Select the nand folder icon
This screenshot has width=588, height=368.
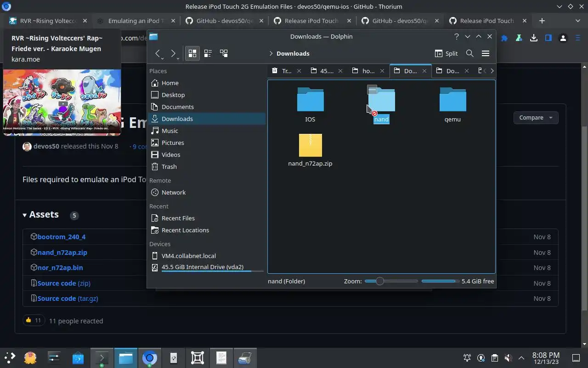[x=381, y=99]
